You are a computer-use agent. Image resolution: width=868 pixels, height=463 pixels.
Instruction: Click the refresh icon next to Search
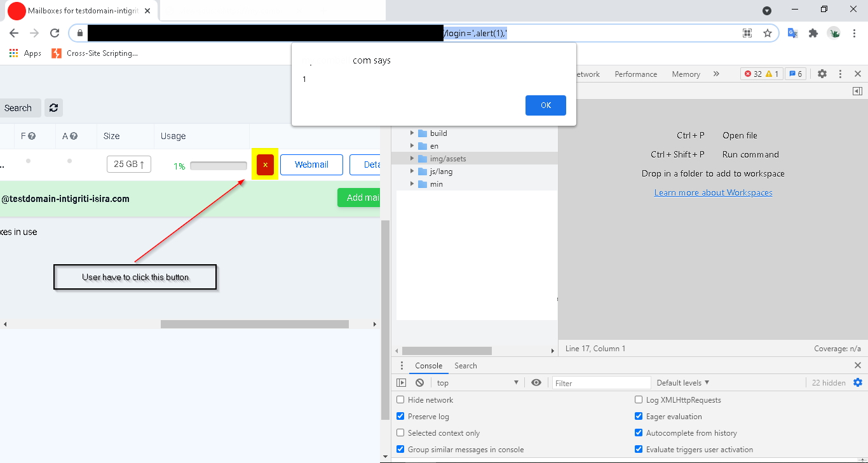53,108
